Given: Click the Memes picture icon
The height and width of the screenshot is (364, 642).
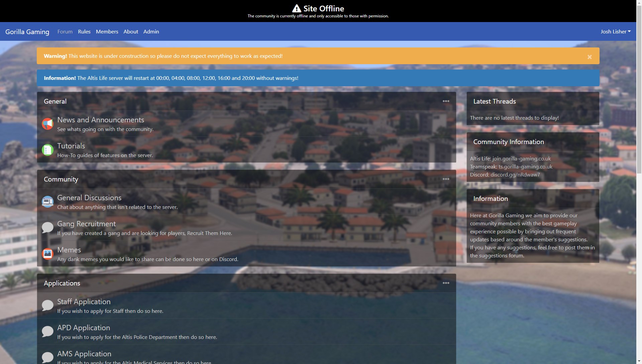Looking at the screenshot, I should (47, 254).
